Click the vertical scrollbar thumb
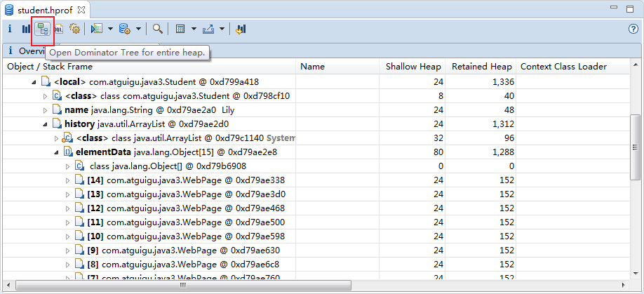This screenshot has width=644, height=294. click(635, 147)
